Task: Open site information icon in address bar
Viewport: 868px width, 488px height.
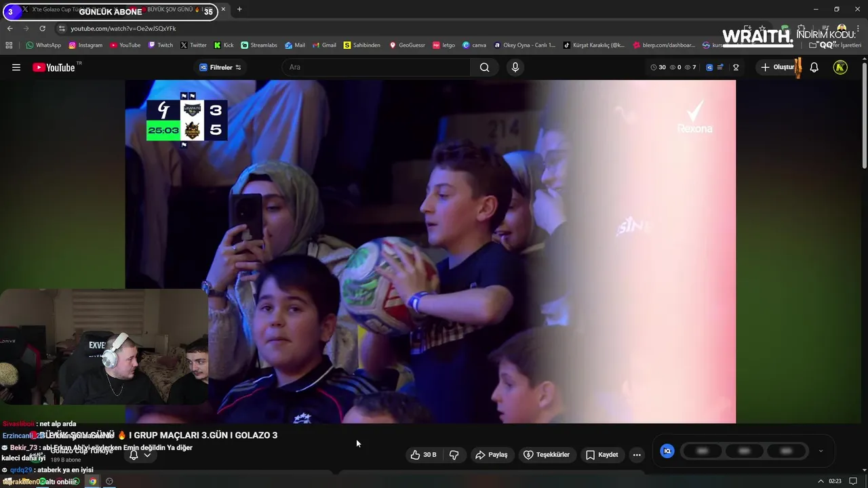Action: coord(62,28)
